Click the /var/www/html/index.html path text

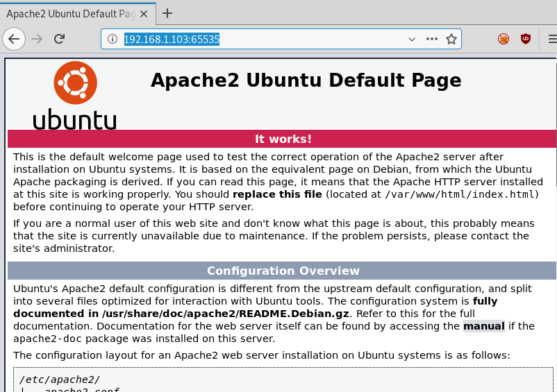pos(460,194)
